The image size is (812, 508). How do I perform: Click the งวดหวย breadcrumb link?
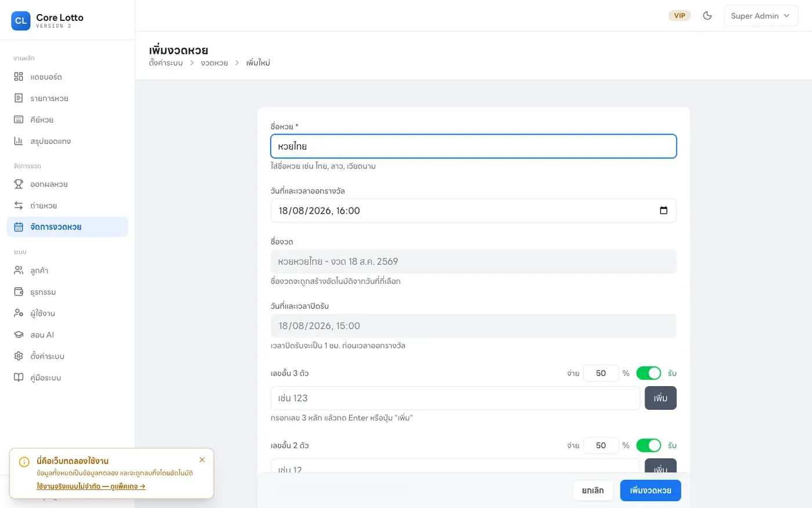[x=214, y=63]
